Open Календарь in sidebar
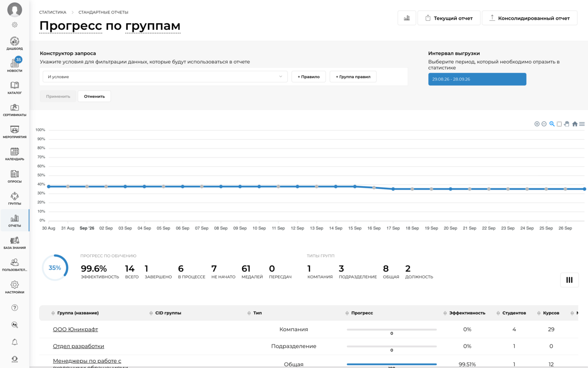588x368 pixels. point(14,154)
